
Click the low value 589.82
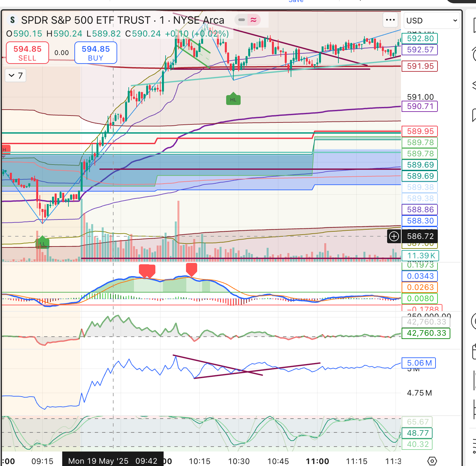pos(106,34)
